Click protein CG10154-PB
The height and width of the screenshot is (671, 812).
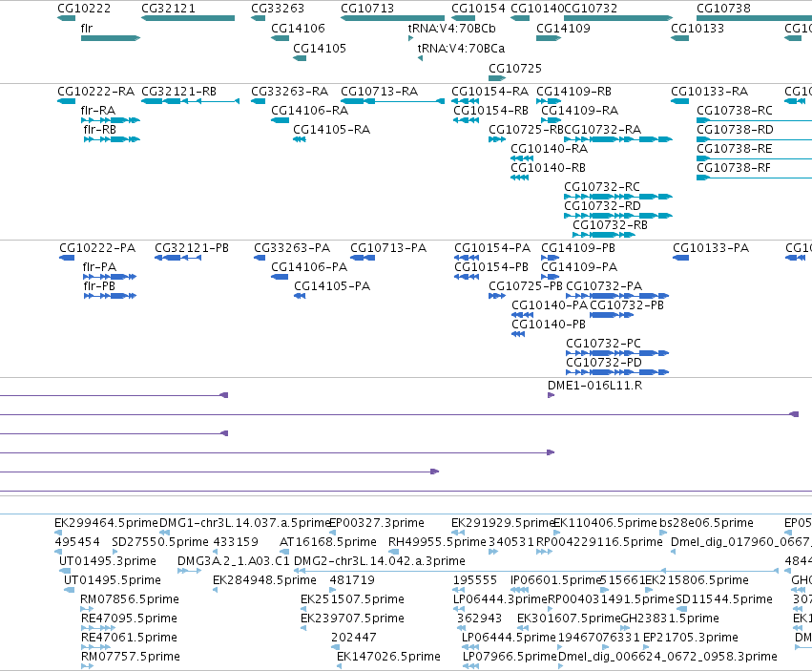[491, 267]
